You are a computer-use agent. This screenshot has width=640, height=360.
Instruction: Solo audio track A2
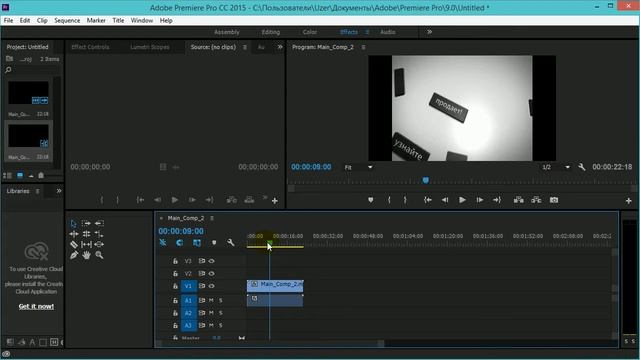coord(221,313)
